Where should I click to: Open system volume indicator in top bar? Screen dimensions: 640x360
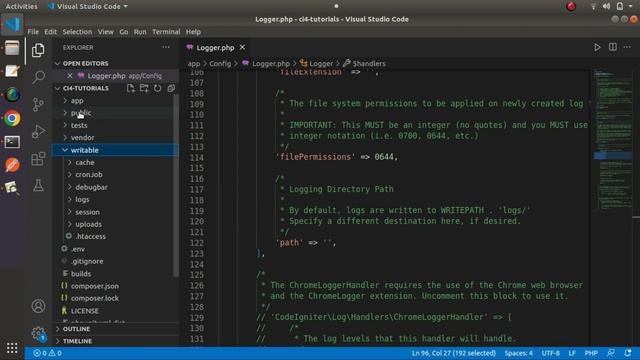(x=607, y=7)
